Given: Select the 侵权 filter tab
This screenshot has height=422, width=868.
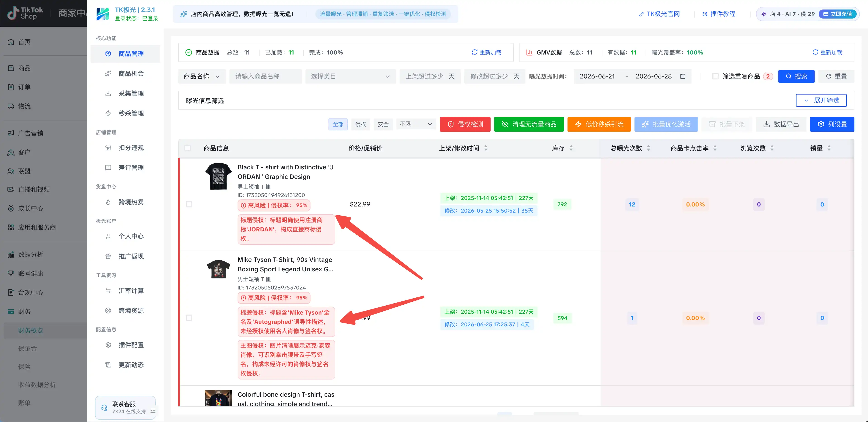Looking at the screenshot, I should [x=360, y=124].
